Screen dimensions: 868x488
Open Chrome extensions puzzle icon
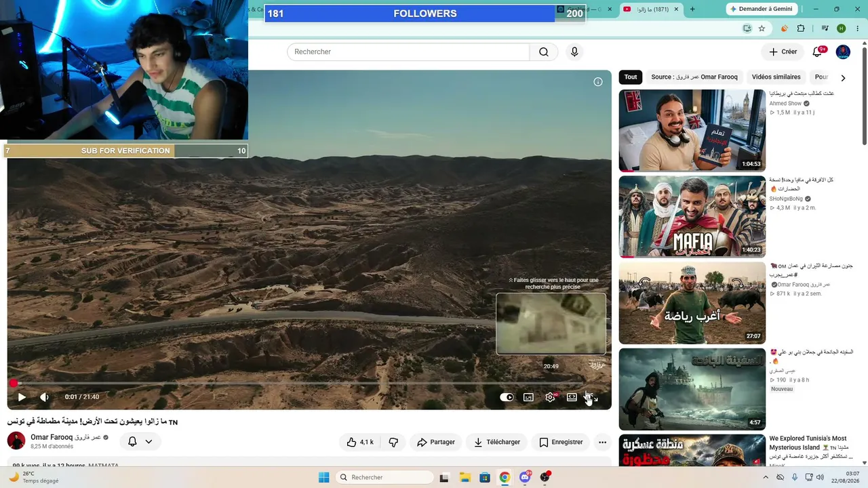click(x=801, y=28)
